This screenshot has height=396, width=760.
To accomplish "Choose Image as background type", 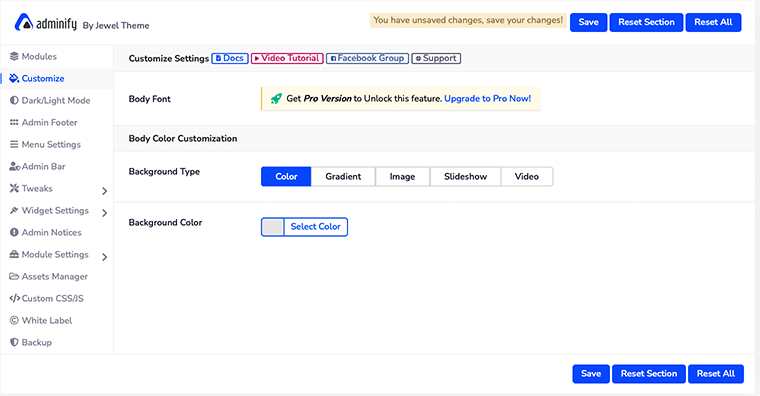I will pyautogui.click(x=402, y=176).
